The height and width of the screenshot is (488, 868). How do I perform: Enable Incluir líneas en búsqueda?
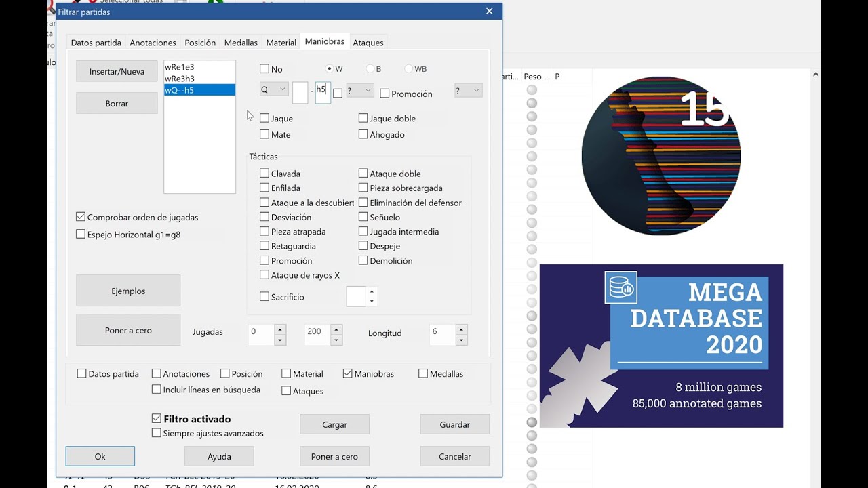(157, 390)
